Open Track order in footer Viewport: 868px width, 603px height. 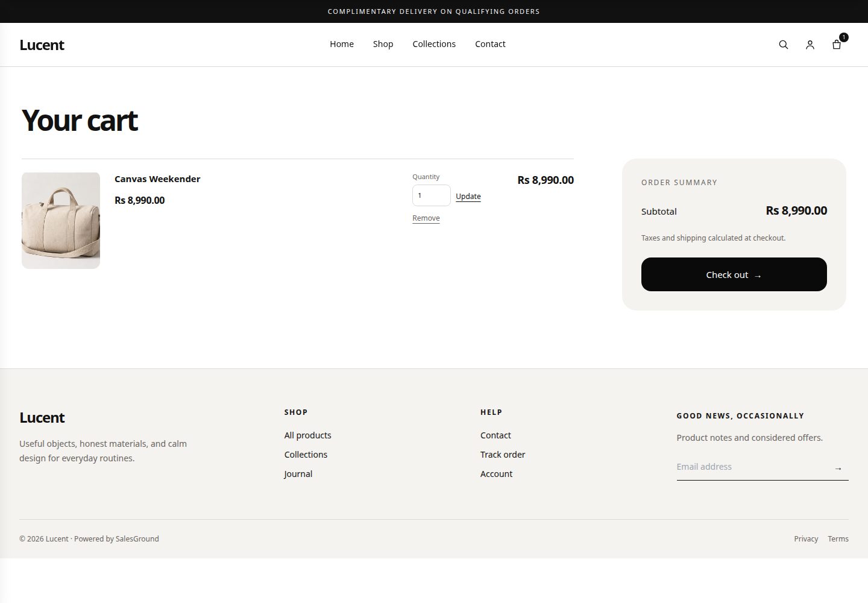click(503, 455)
